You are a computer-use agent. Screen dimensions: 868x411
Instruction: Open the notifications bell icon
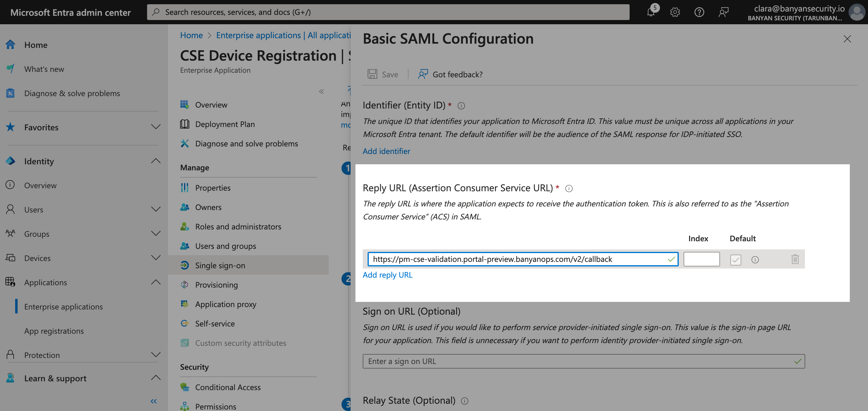tap(651, 12)
